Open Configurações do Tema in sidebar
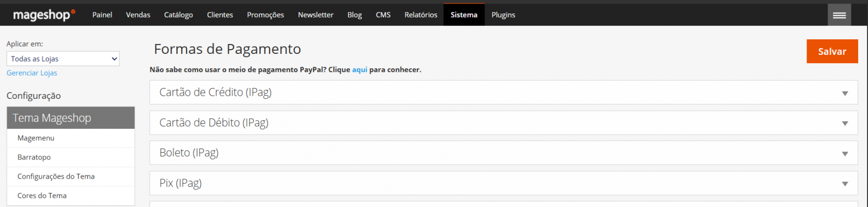868x207 pixels. coord(56,176)
